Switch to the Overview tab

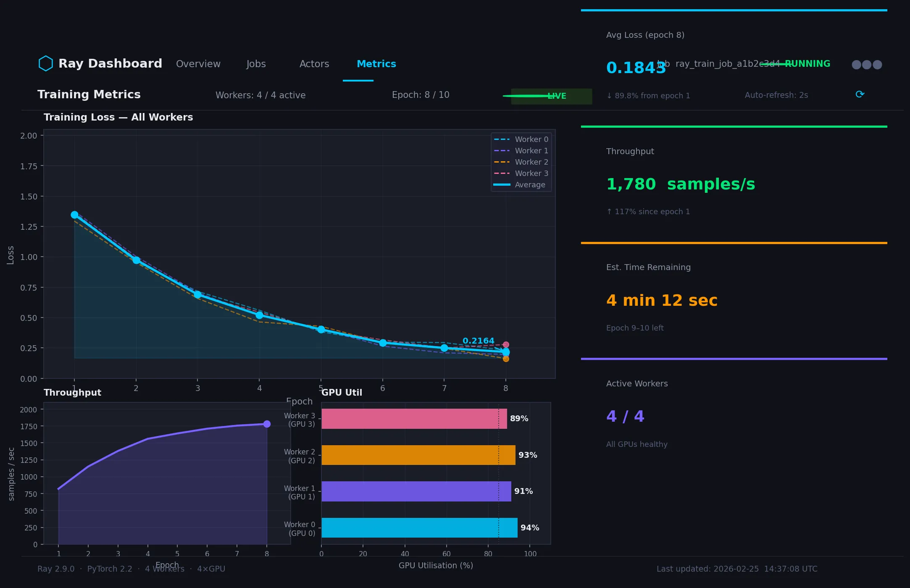click(198, 64)
